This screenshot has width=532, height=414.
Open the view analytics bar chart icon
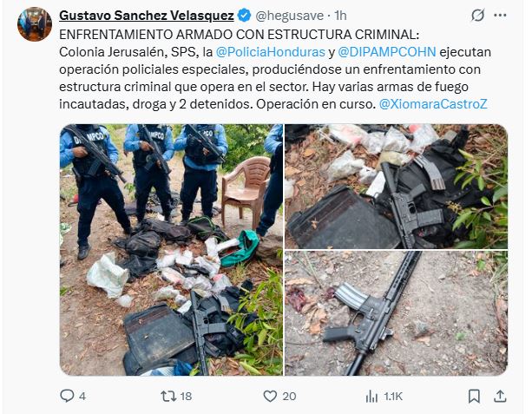pos(371,396)
